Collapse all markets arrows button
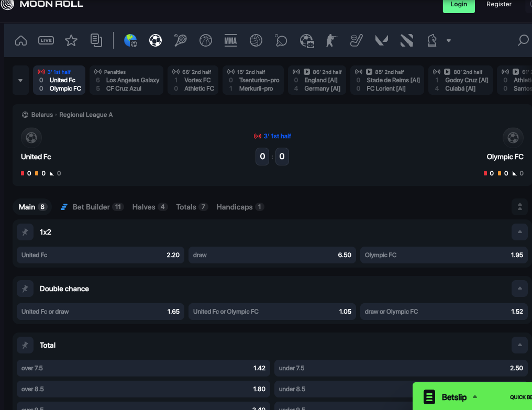 pos(520,207)
